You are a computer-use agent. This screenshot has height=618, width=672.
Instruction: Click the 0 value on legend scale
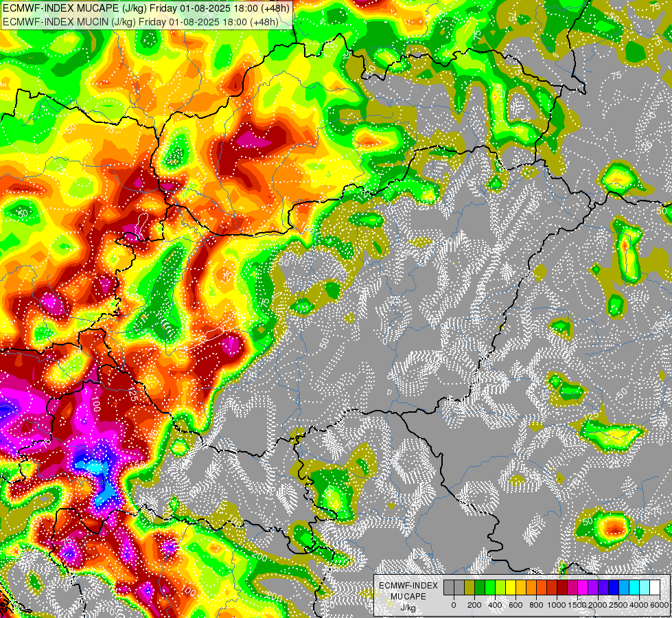coord(454,605)
